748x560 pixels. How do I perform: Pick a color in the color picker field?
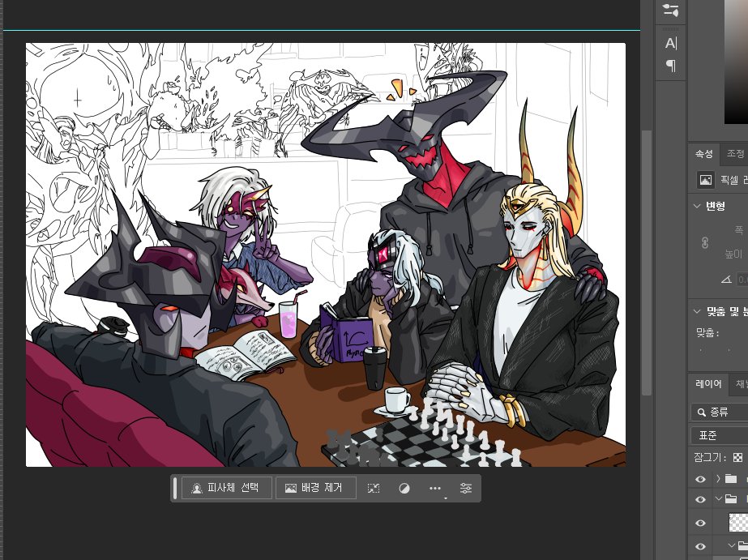click(736, 62)
